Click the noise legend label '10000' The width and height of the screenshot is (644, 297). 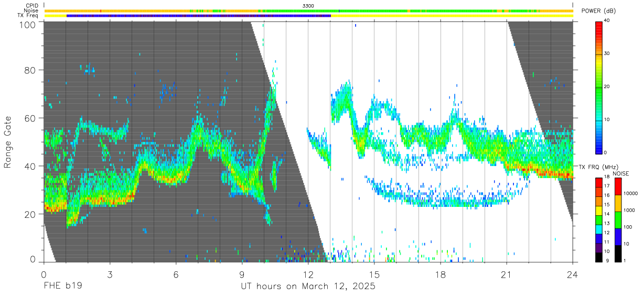(x=631, y=193)
